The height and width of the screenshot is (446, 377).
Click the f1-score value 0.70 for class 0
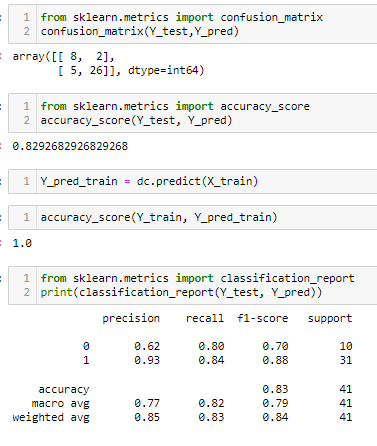pyautogui.click(x=275, y=346)
